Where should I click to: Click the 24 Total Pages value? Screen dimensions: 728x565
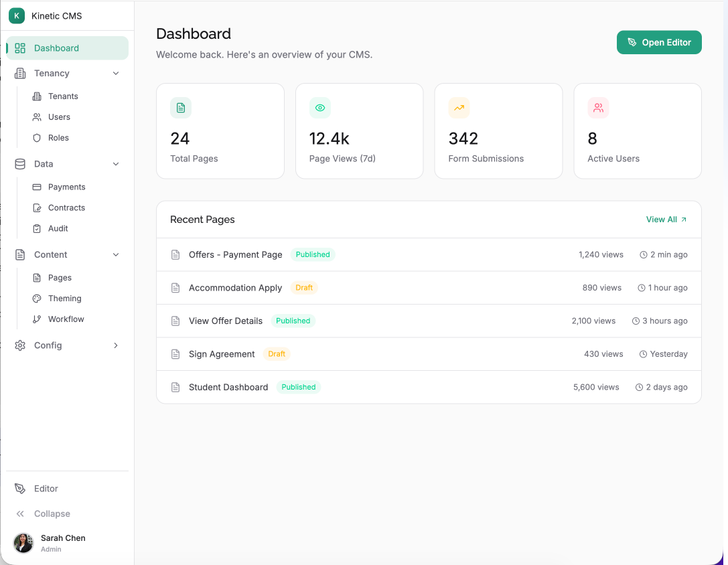click(x=180, y=139)
